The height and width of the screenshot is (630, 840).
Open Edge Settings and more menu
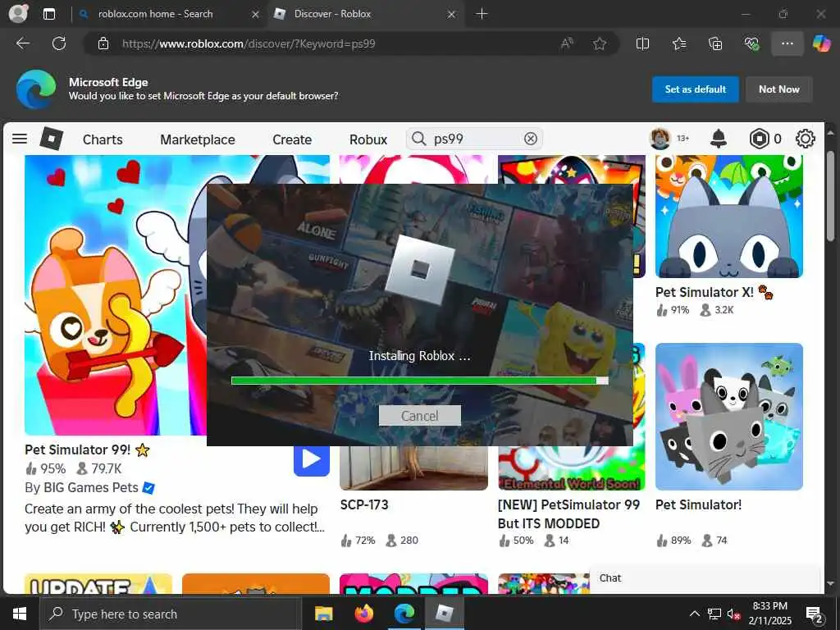coord(787,43)
